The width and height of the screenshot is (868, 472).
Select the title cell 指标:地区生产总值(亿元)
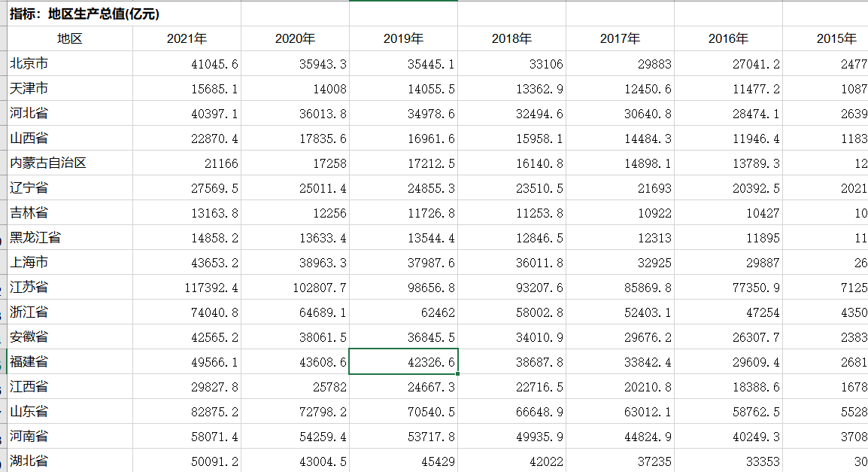click(x=124, y=14)
